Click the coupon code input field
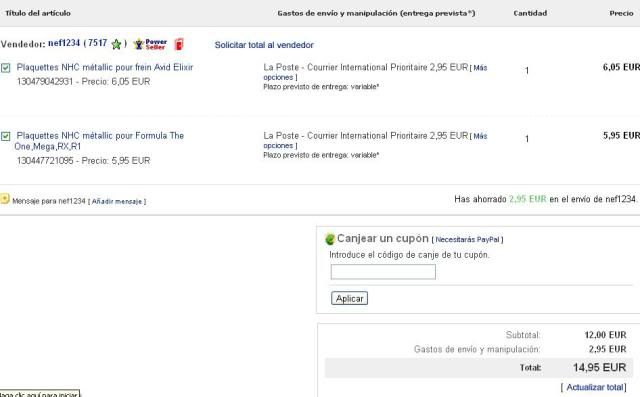Image resolution: width=640 pixels, height=397 pixels. click(383, 272)
